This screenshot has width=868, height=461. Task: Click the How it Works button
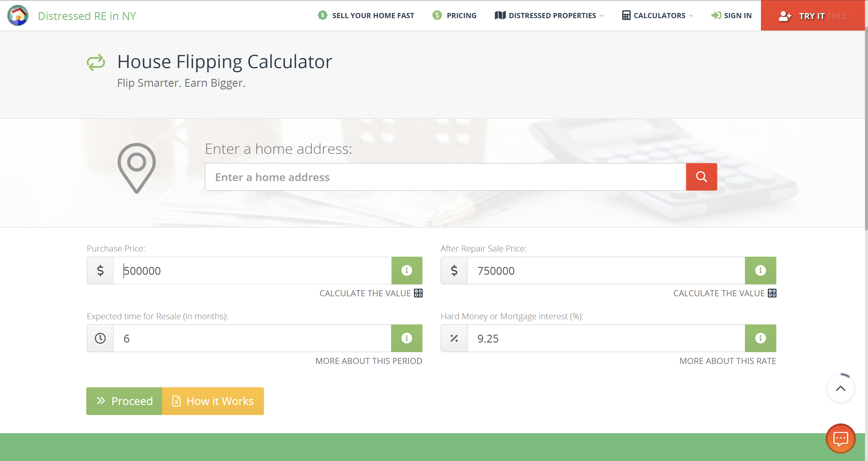(x=213, y=401)
